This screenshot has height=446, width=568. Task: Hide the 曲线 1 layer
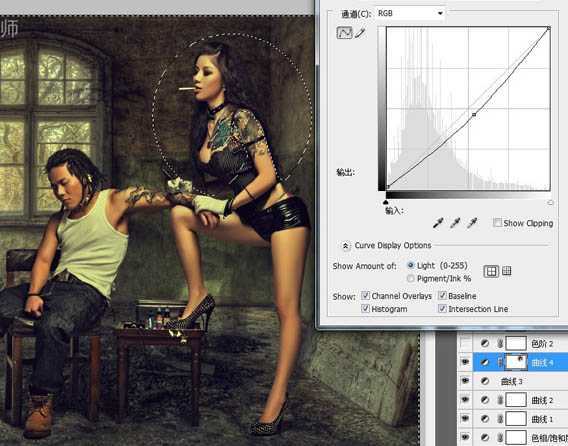tap(465, 419)
